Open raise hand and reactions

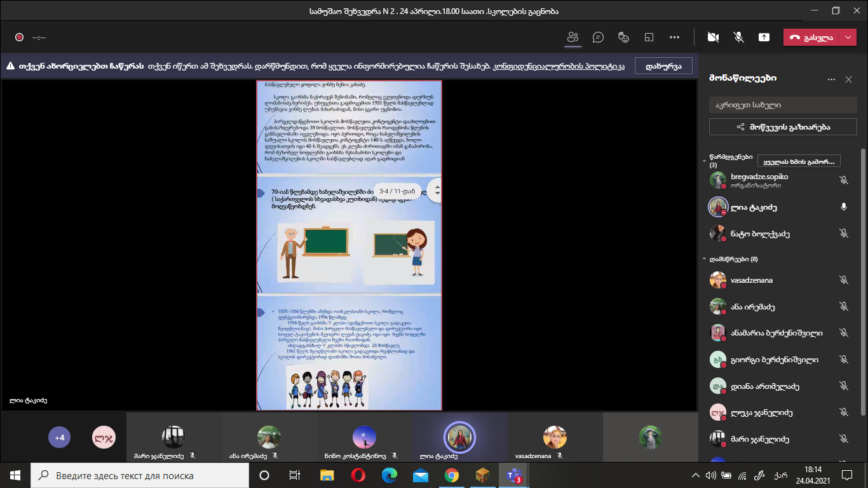(x=623, y=37)
